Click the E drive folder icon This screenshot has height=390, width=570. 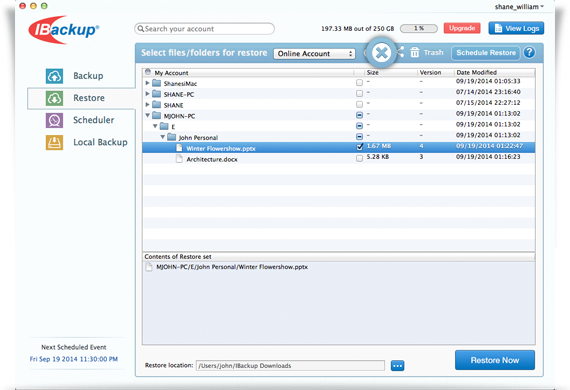click(x=164, y=126)
